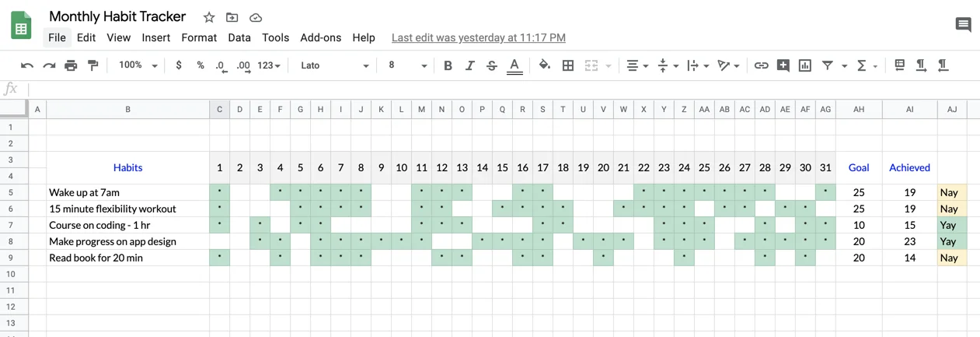The image size is (980, 337).
Task: Click the undo arrow icon
Action: coord(27,65)
